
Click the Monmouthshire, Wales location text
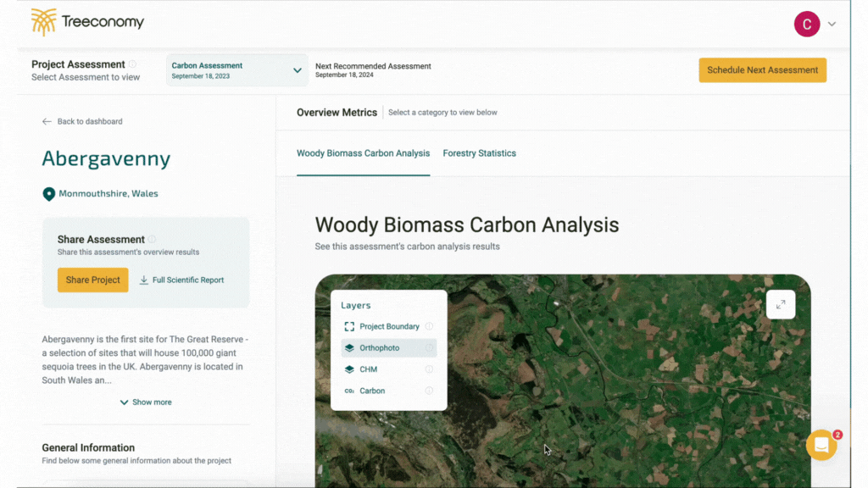point(108,194)
